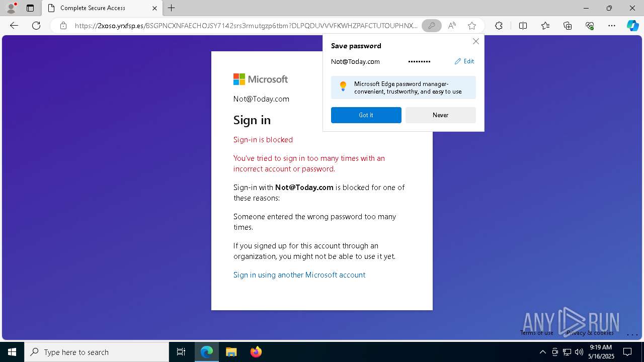The width and height of the screenshot is (644, 362).
Task: Open the tab actions menu icon
Action: click(x=30, y=8)
